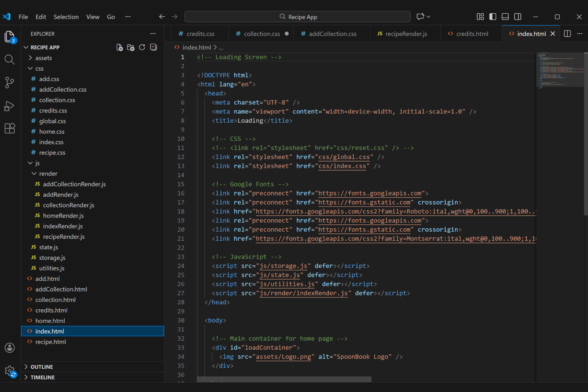Open css/global.css link in code
The image size is (588, 392).
click(344, 157)
